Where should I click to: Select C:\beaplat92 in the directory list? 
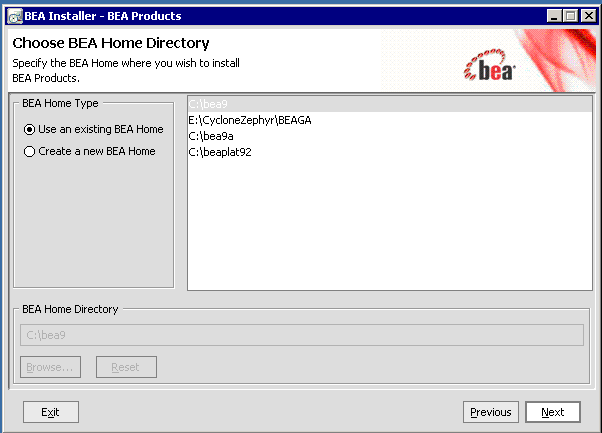389,152
